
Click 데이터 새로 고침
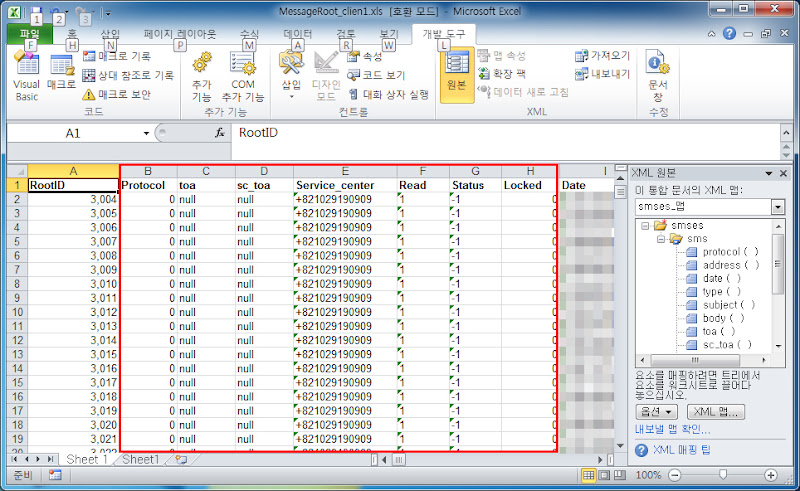tap(523, 92)
